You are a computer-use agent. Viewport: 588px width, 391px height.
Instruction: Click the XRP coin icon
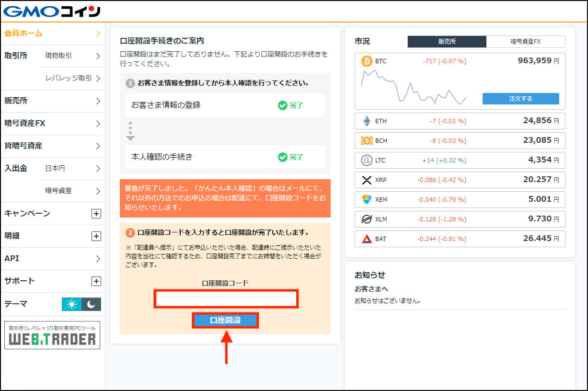(x=367, y=180)
